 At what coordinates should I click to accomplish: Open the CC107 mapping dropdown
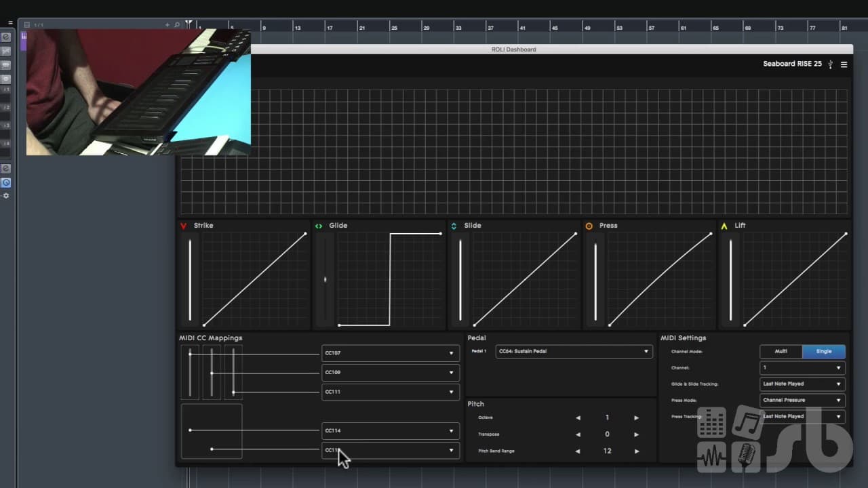tap(391, 353)
